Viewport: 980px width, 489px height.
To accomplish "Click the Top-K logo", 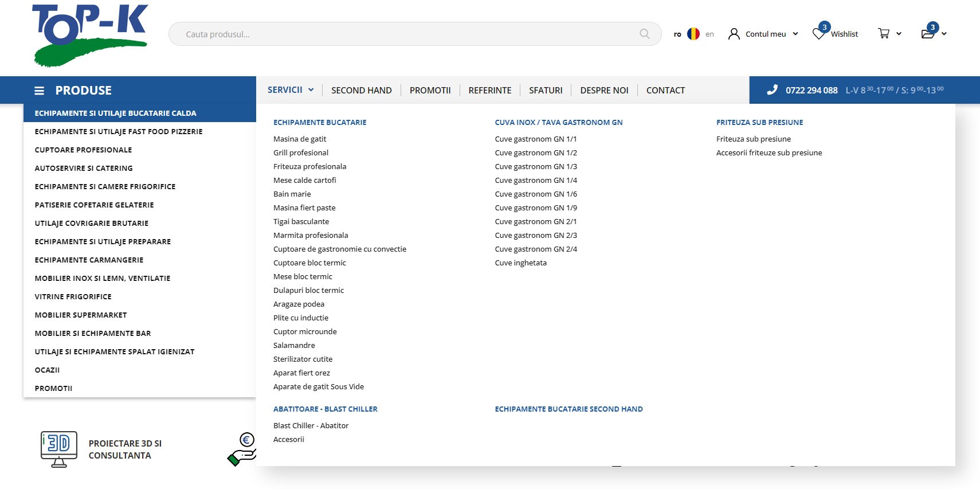I will point(91,35).
